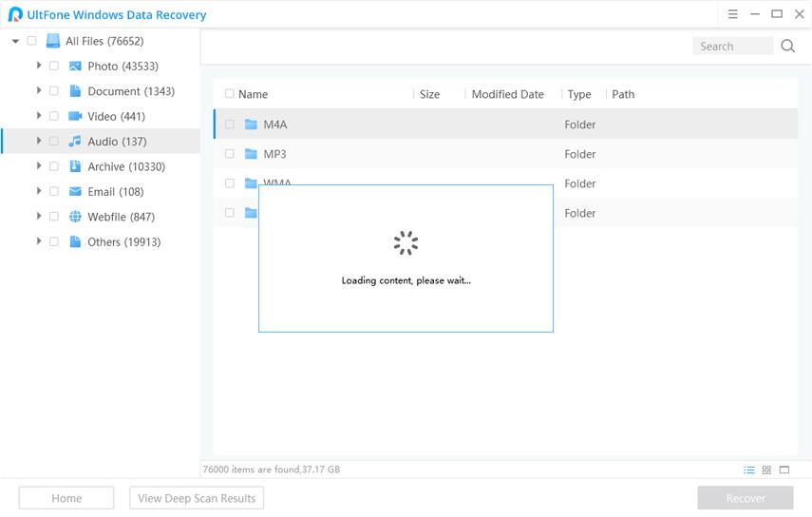Expand the Document tree node
Image resolution: width=812 pixels, height=517 pixels.
coord(38,90)
